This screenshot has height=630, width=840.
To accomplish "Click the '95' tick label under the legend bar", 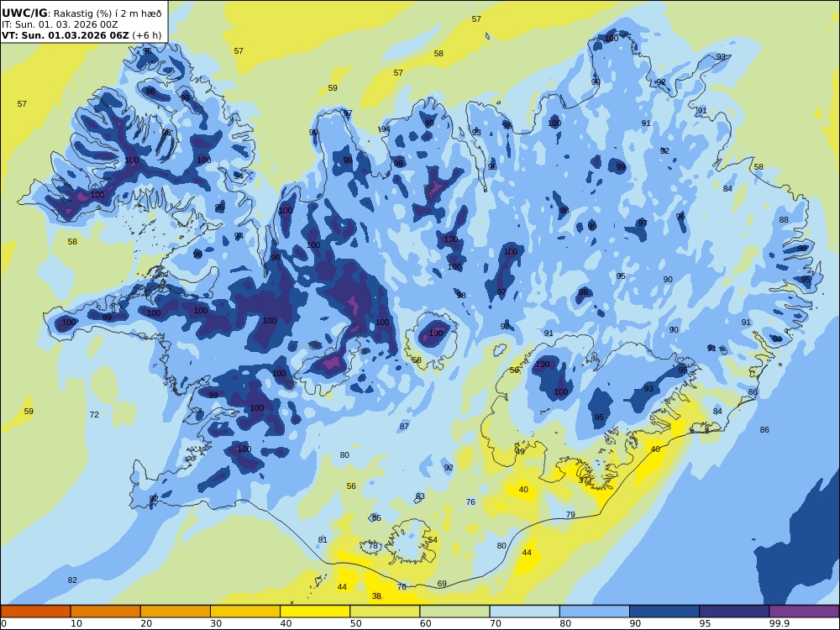I will click(x=705, y=623).
